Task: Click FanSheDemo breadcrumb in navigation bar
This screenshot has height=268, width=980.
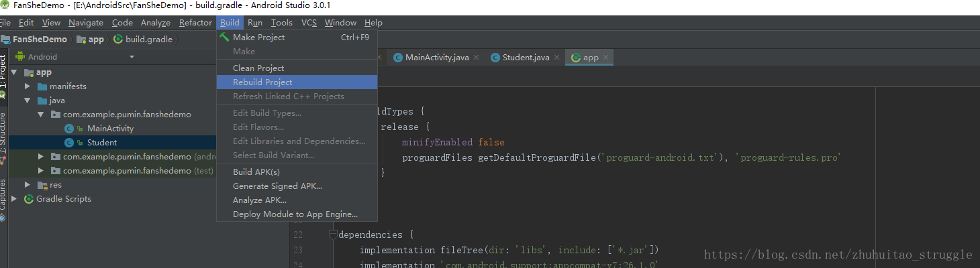Action: pos(40,39)
